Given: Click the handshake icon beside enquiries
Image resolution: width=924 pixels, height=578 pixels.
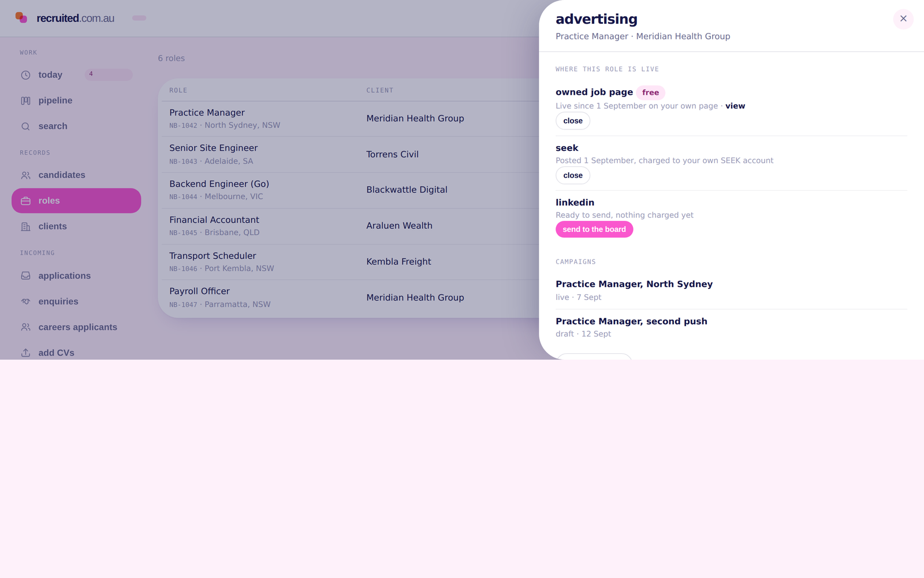Looking at the screenshot, I should coord(25,302).
